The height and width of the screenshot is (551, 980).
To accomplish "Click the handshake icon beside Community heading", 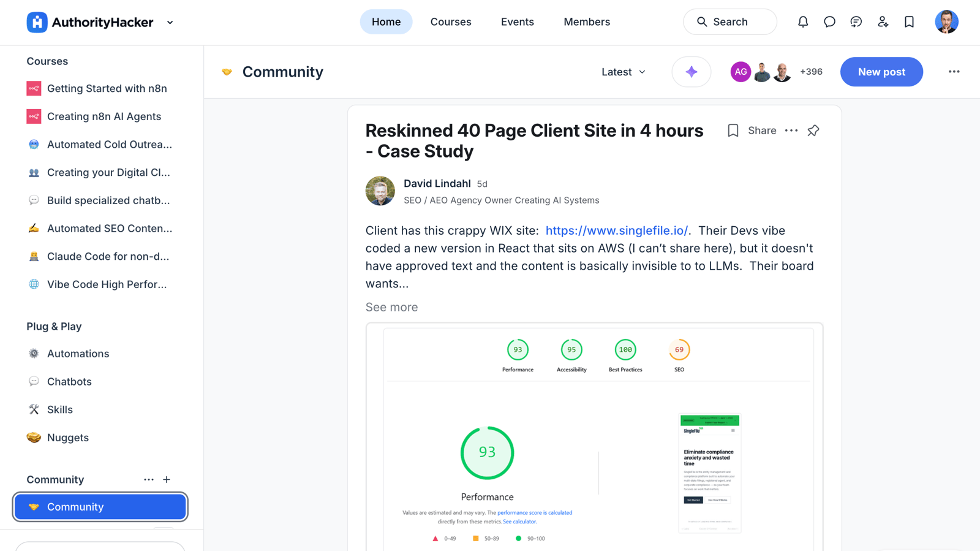I will (x=227, y=72).
